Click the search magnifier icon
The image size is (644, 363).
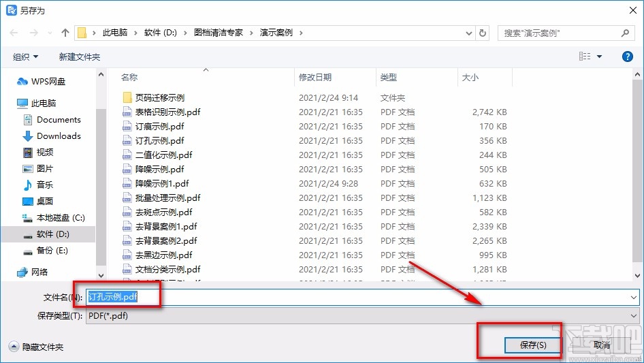click(x=625, y=33)
